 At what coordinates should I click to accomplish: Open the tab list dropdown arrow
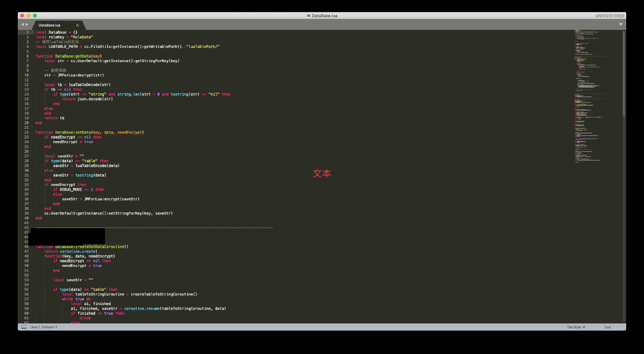pyautogui.click(x=621, y=24)
